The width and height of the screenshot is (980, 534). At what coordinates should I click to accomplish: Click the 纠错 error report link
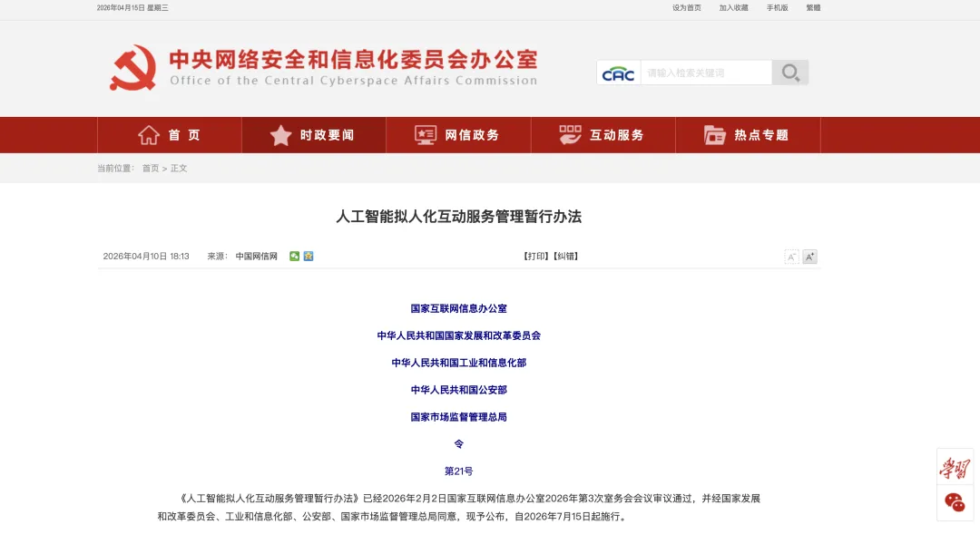(565, 256)
